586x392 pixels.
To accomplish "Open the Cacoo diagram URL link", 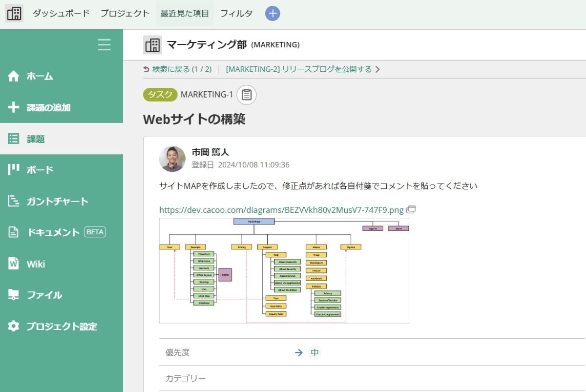I will (281, 210).
